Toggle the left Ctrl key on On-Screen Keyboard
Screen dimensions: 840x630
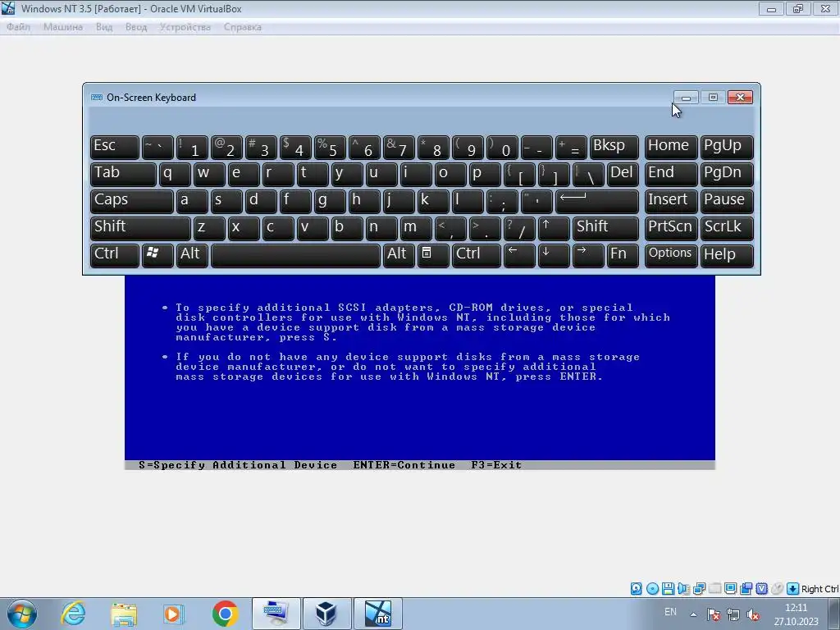115,255
